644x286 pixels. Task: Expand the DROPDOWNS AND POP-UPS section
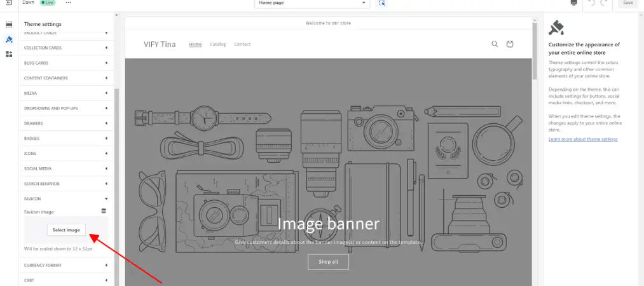65,108
